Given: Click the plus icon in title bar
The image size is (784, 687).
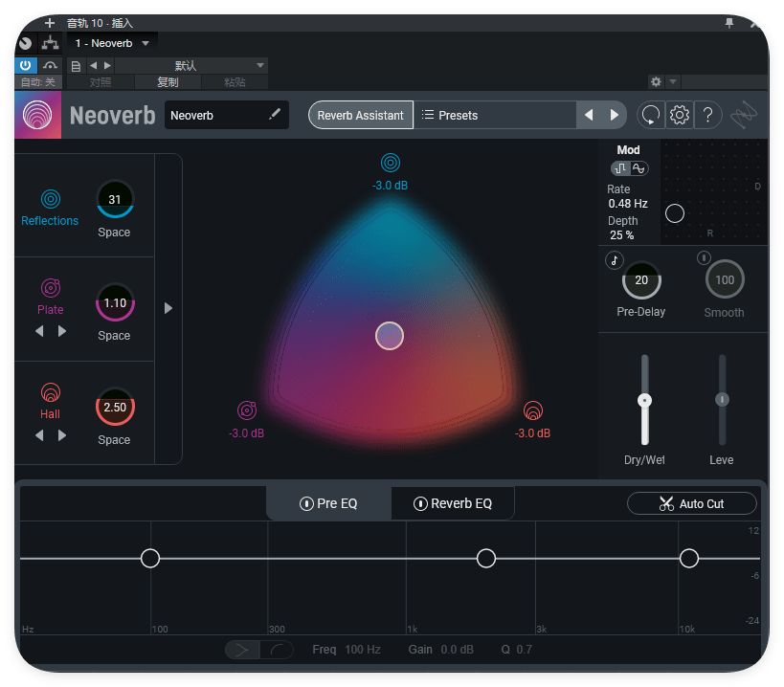Looking at the screenshot, I should pos(50,23).
